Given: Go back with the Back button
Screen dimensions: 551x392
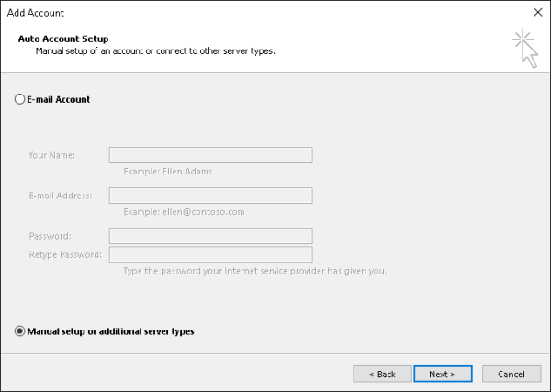Looking at the screenshot, I should (381, 374).
